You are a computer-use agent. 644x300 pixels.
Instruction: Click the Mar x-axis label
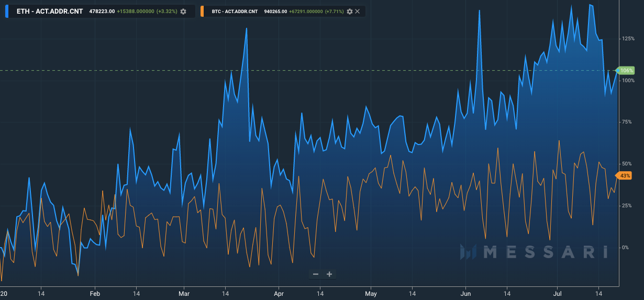(x=184, y=294)
